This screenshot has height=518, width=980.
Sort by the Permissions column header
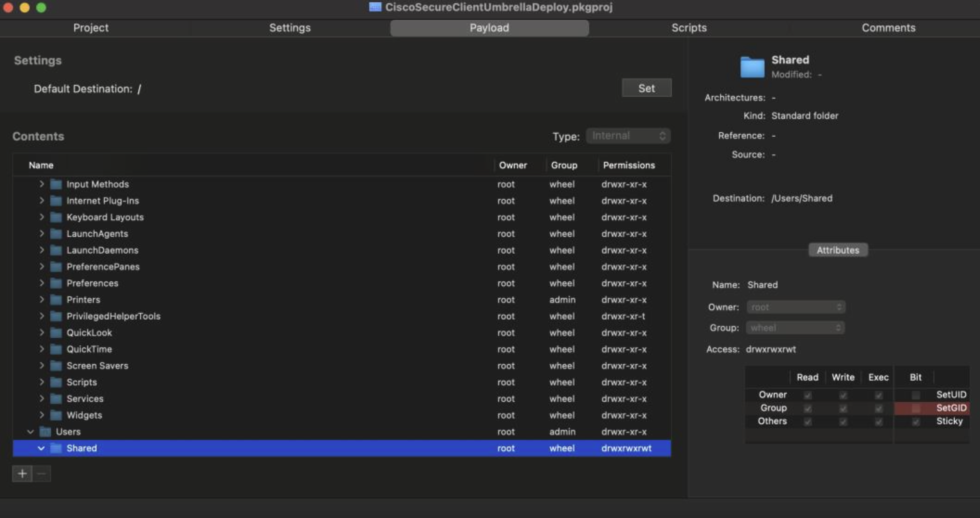click(629, 165)
